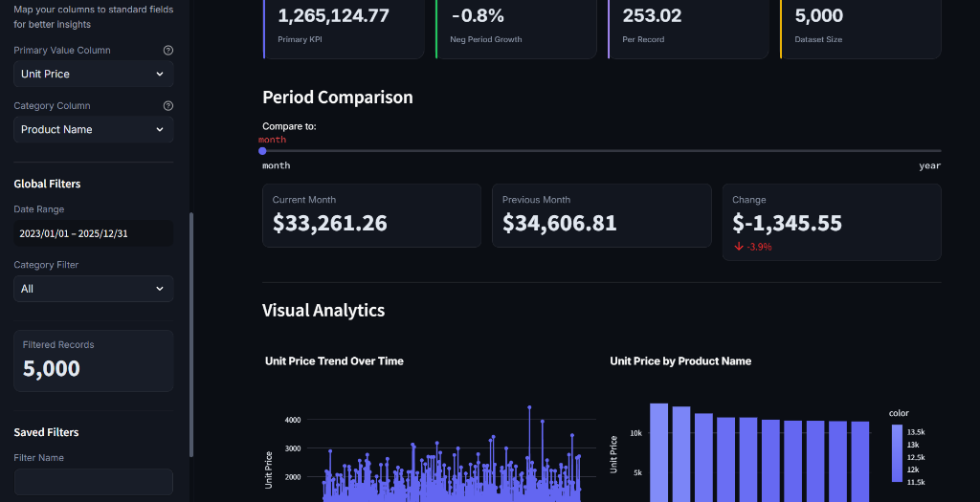Image resolution: width=980 pixels, height=502 pixels.
Task: Click the -0.8% Neg Period Growth value
Action: pyautogui.click(x=478, y=15)
